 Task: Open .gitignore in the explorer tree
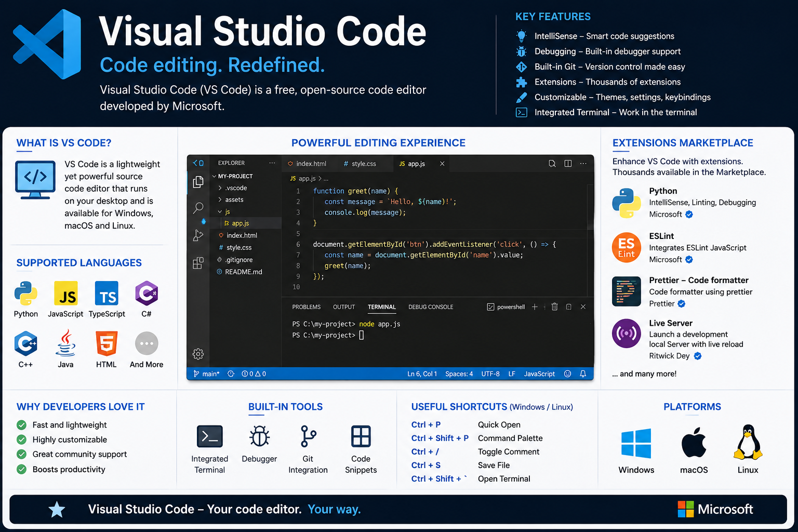(x=235, y=260)
